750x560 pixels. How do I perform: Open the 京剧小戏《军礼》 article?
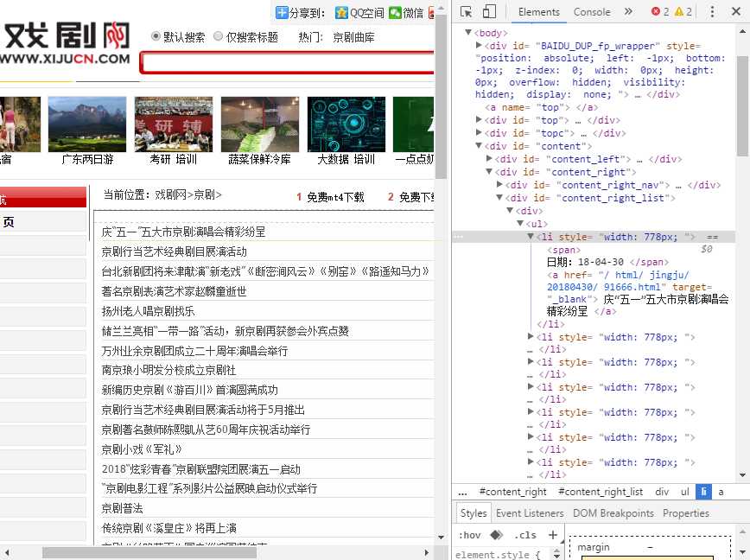(x=142, y=449)
